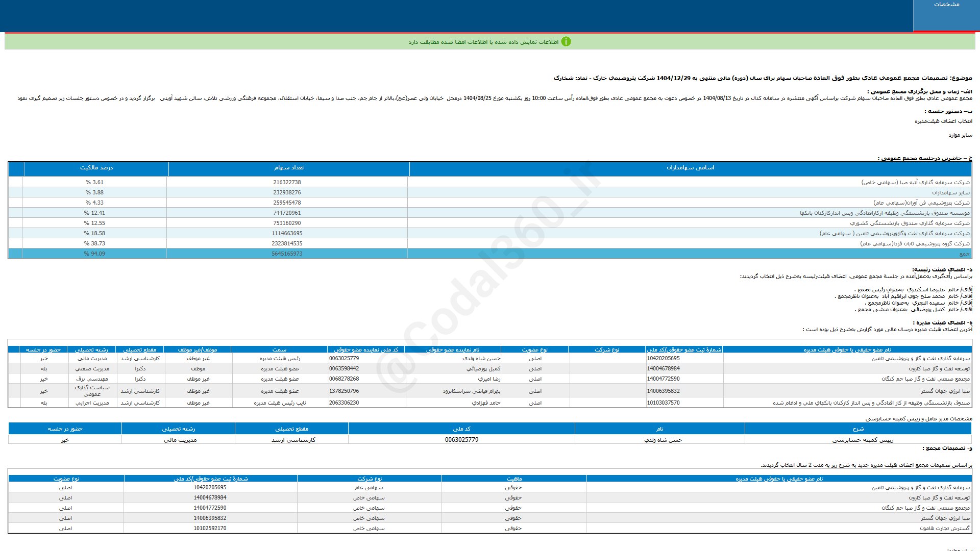Select board member row حسن شاه ولدي
Screen dimensions: 980x551
tap(483, 359)
